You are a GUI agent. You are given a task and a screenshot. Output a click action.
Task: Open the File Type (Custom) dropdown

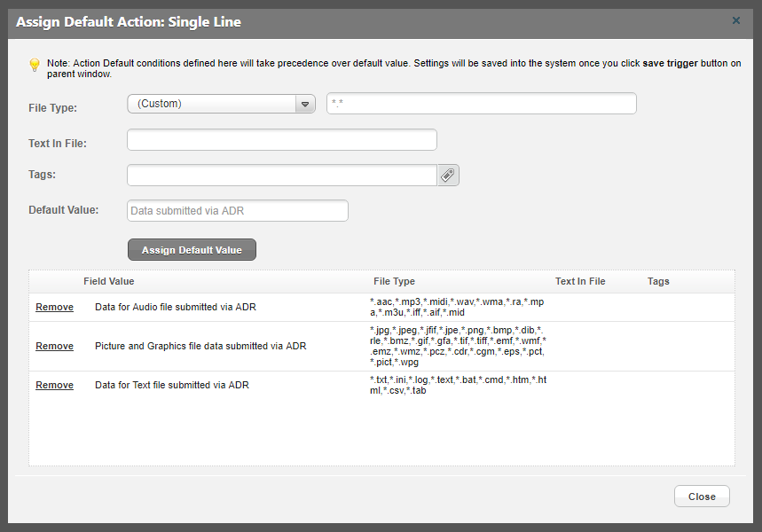point(221,104)
